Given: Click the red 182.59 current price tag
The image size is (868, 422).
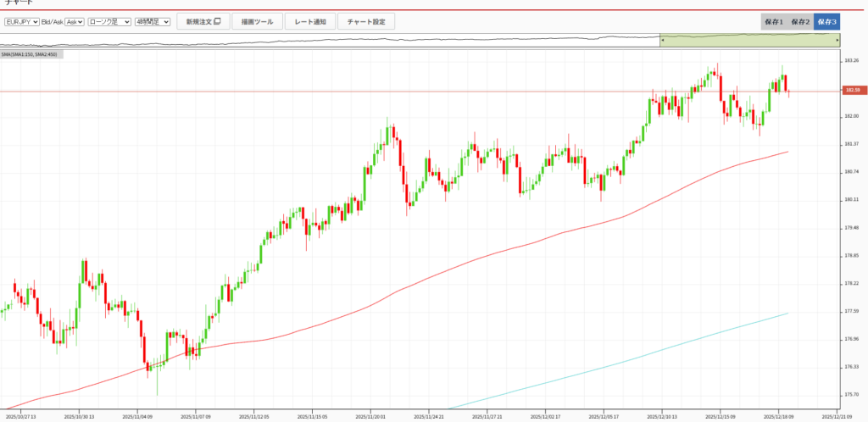Looking at the screenshot, I should 852,91.
